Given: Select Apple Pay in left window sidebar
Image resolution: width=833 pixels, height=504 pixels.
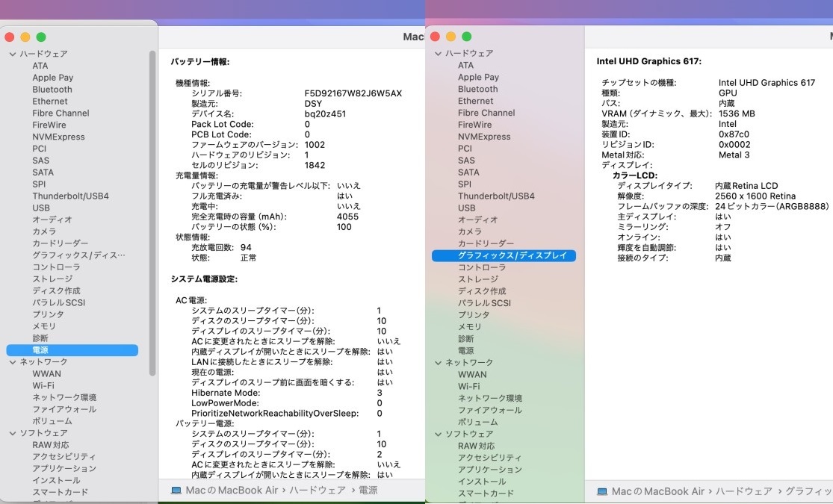Looking at the screenshot, I should pyautogui.click(x=52, y=78).
